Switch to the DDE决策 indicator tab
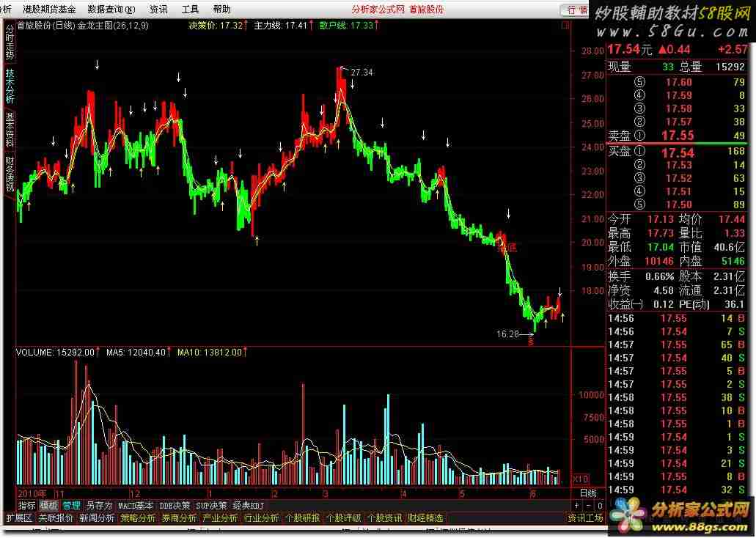The image size is (756, 538). click(175, 505)
